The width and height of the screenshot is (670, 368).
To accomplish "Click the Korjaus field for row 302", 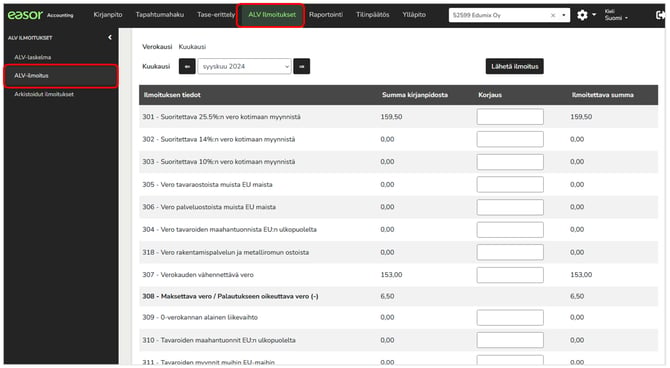I will click(x=510, y=139).
